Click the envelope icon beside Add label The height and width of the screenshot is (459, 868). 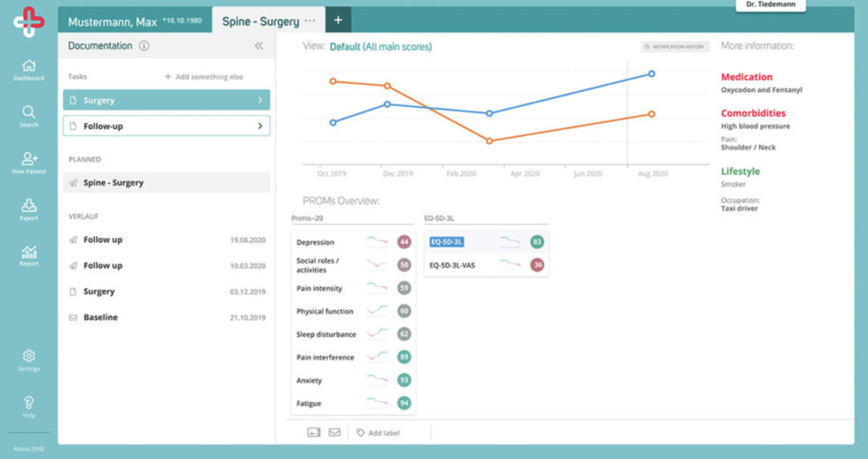(334, 432)
